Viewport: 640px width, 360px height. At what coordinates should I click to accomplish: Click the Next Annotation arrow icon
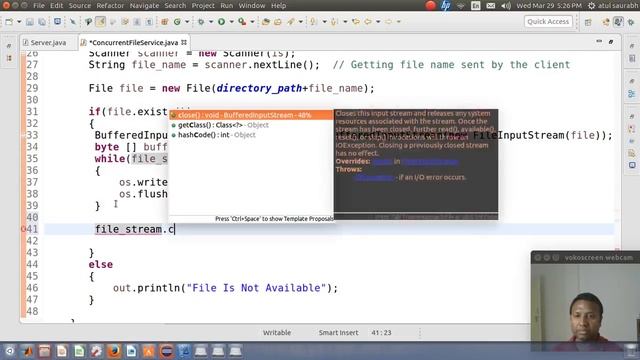[313, 22]
